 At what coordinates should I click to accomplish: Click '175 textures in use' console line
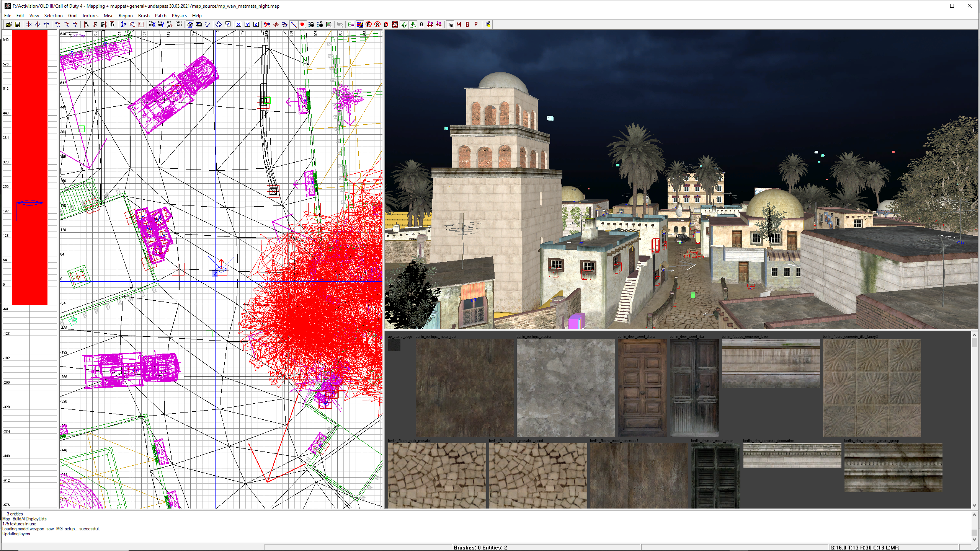click(x=19, y=524)
